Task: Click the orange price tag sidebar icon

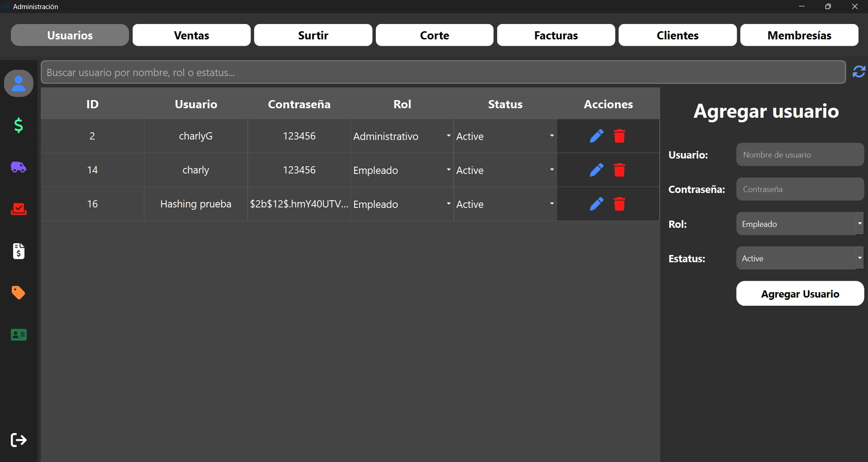Action: (18, 293)
